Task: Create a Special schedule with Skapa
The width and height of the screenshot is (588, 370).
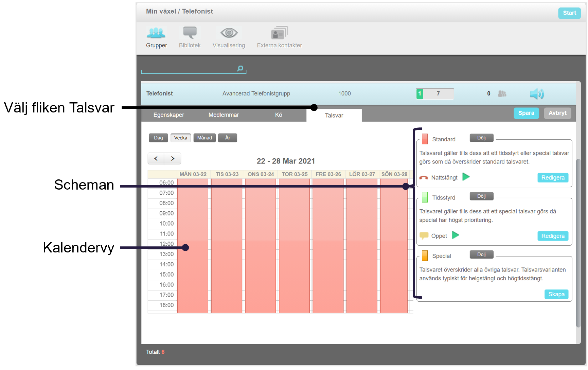Action: pos(556,294)
